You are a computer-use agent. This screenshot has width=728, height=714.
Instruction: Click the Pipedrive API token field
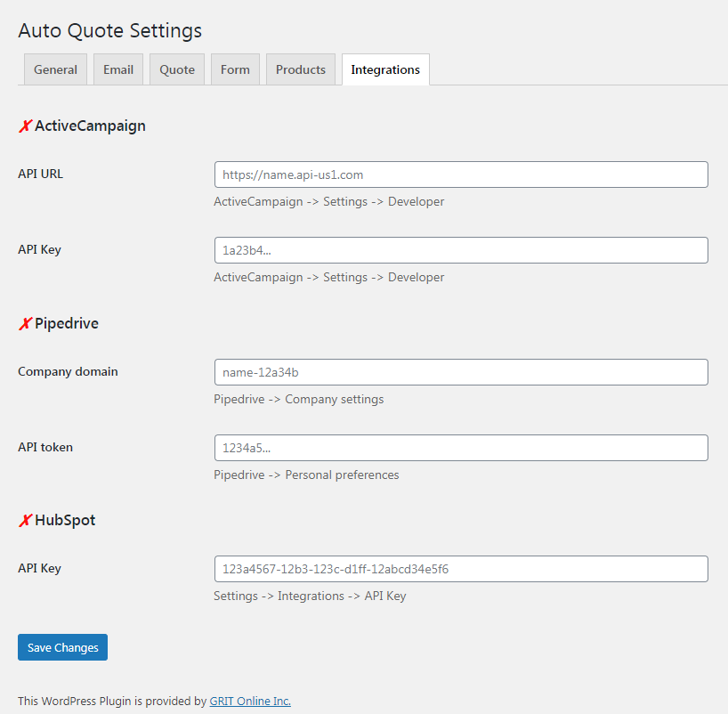461,448
